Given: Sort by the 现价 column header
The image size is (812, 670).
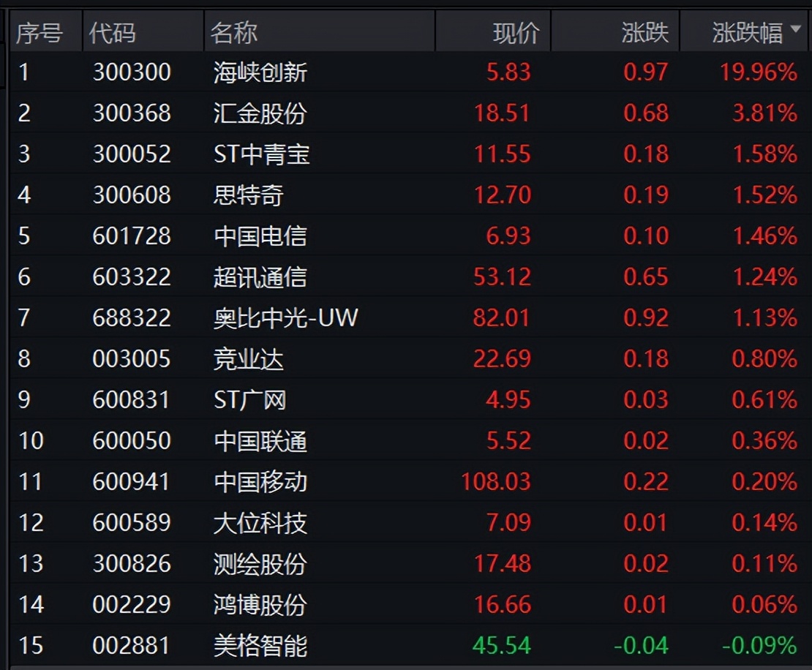Looking at the screenshot, I should click(x=516, y=33).
